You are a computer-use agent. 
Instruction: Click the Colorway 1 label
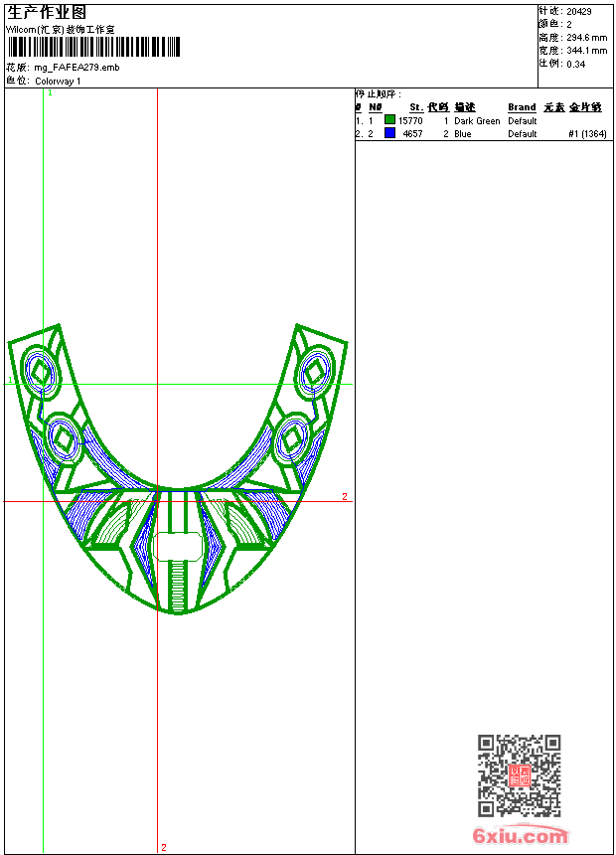tap(58, 82)
